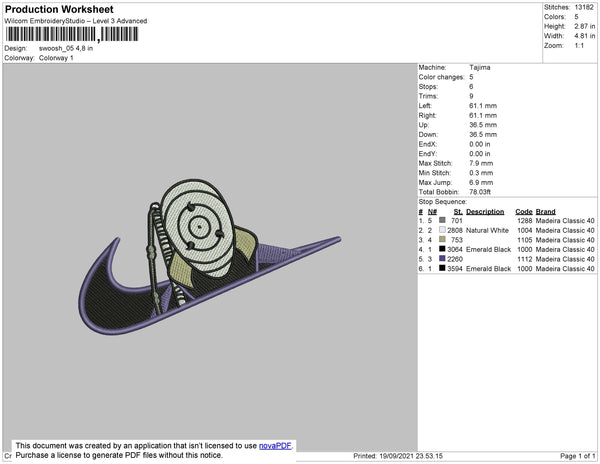Screen dimensions: 600x464
Task: Click the Wilcom EmbroideryStudio Level 3 Advanced text
Action: (76, 21)
